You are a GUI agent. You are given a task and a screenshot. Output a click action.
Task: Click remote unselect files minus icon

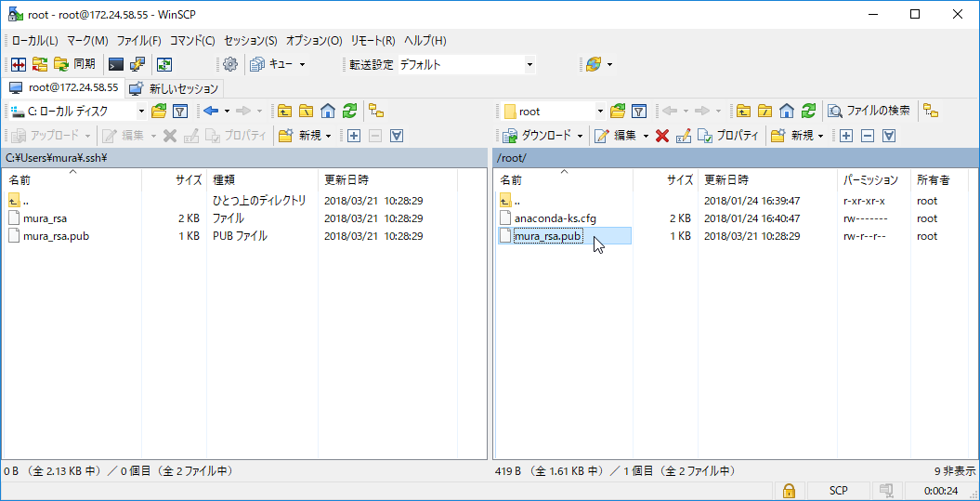coord(868,135)
